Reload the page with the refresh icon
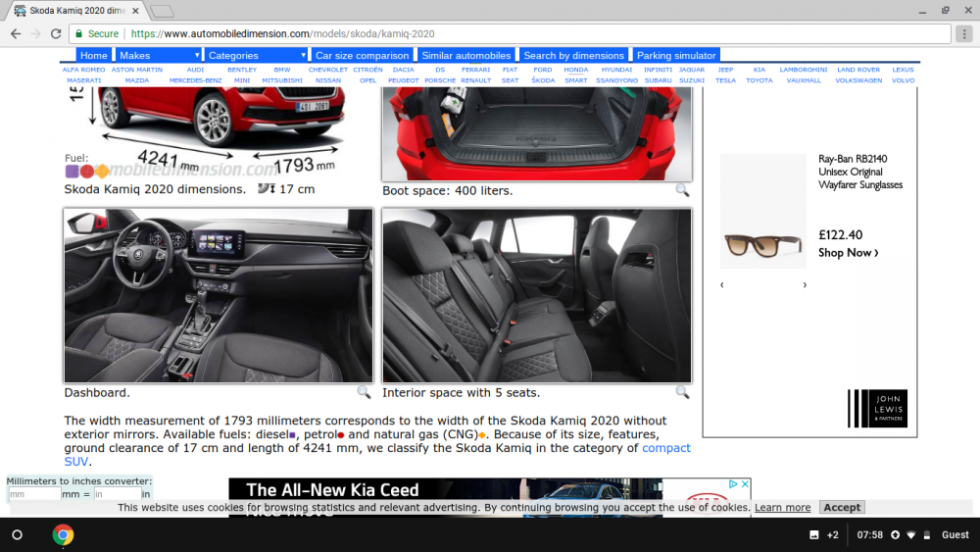 coord(56,33)
